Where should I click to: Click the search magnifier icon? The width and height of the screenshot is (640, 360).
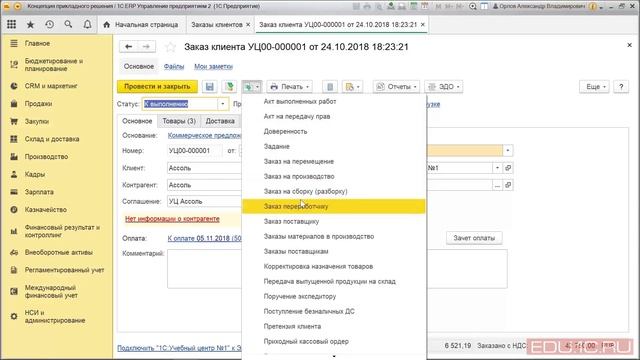coord(68,24)
